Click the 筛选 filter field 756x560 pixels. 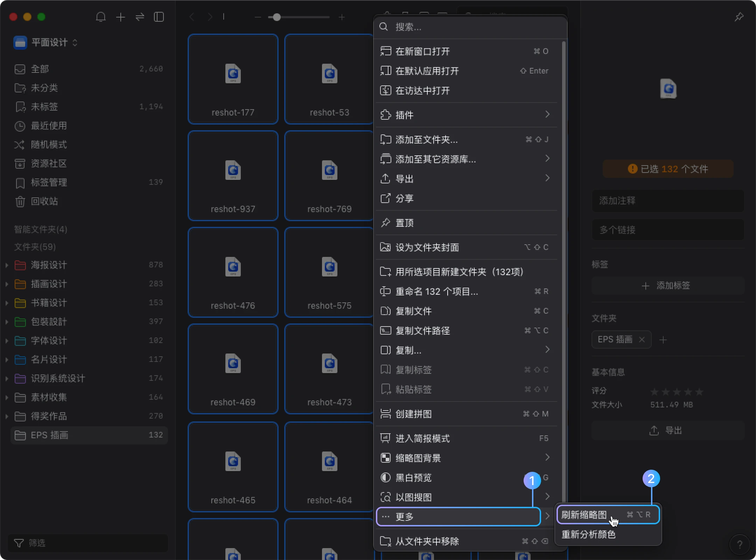[87, 543]
